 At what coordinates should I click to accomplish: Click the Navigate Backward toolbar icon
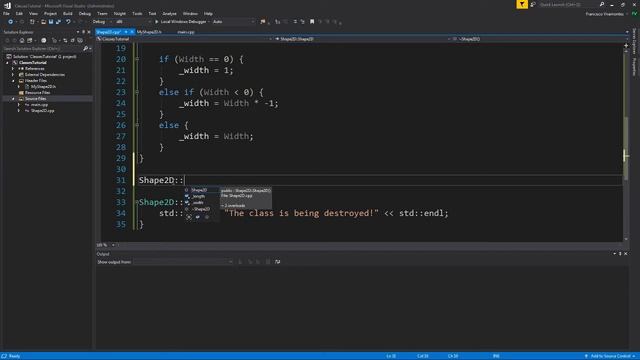tap(11, 22)
